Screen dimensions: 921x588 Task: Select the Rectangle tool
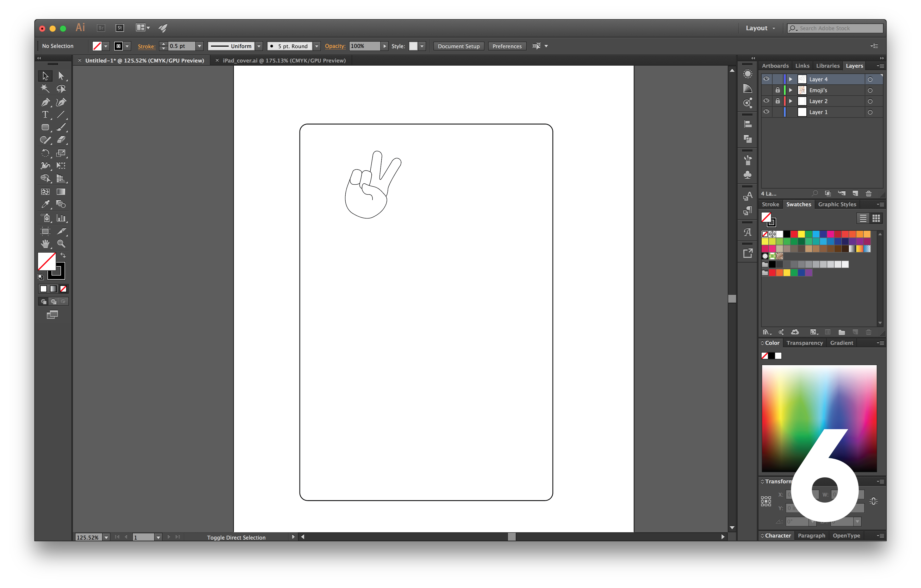pyautogui.click(x=45, y=127)
